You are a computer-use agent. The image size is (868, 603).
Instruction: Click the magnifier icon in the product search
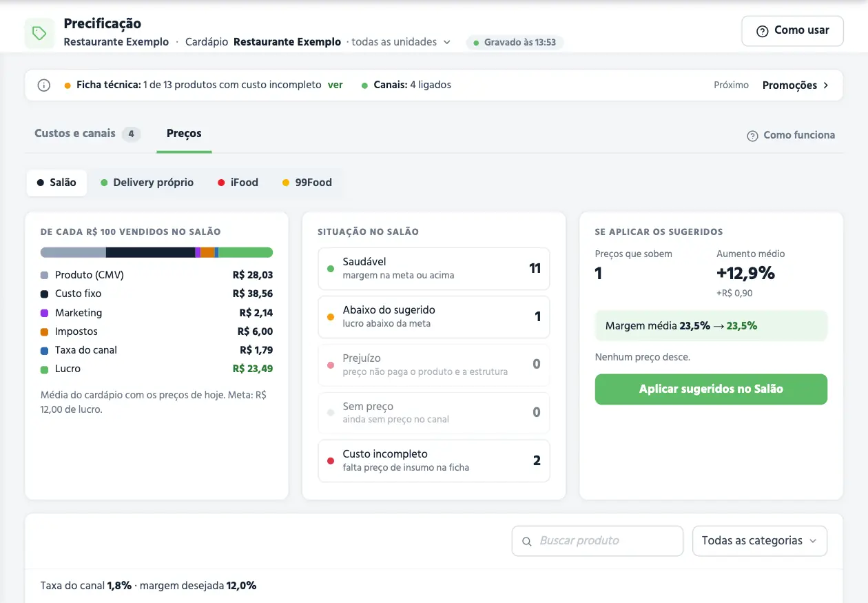point(527,542)
